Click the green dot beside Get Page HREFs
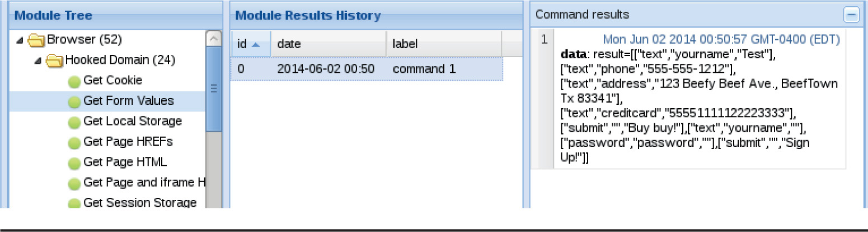The height and width of the screenshot is (232, 868). pyautogui.click(x=74, y=142)
